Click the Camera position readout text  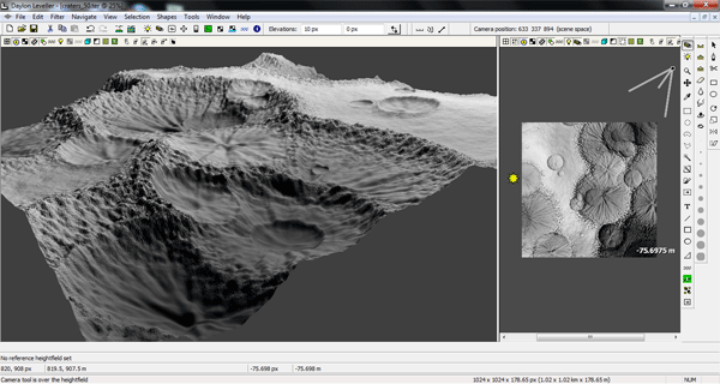(x=533, y=29)
